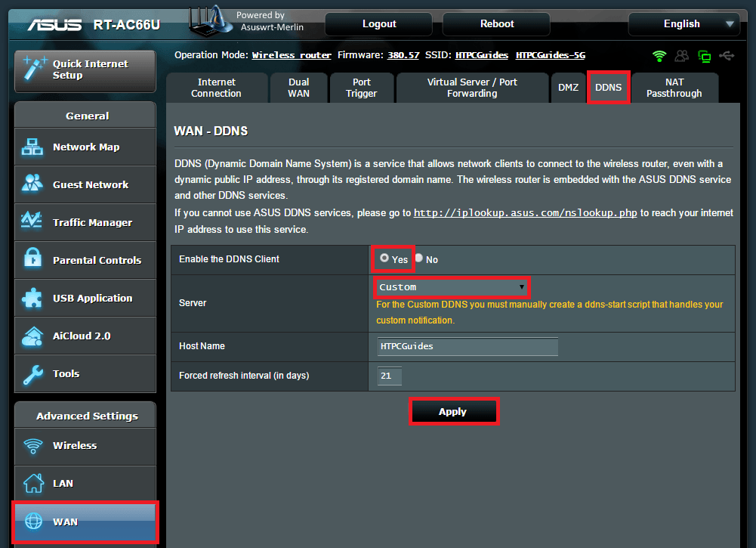Click the USB Application puzzle icon

point(32,298)
